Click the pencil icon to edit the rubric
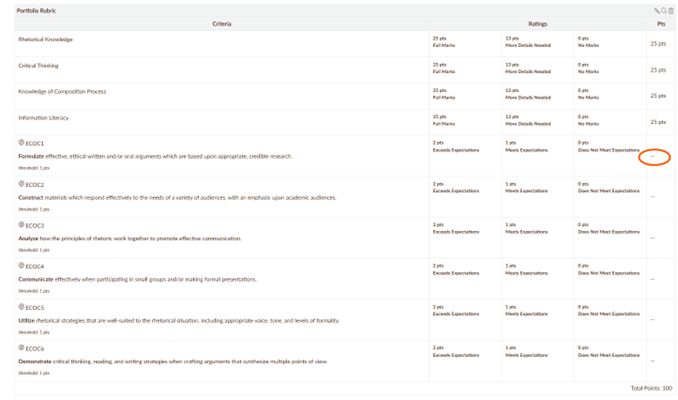The image size is (678, 400). [x=657, y=11]
